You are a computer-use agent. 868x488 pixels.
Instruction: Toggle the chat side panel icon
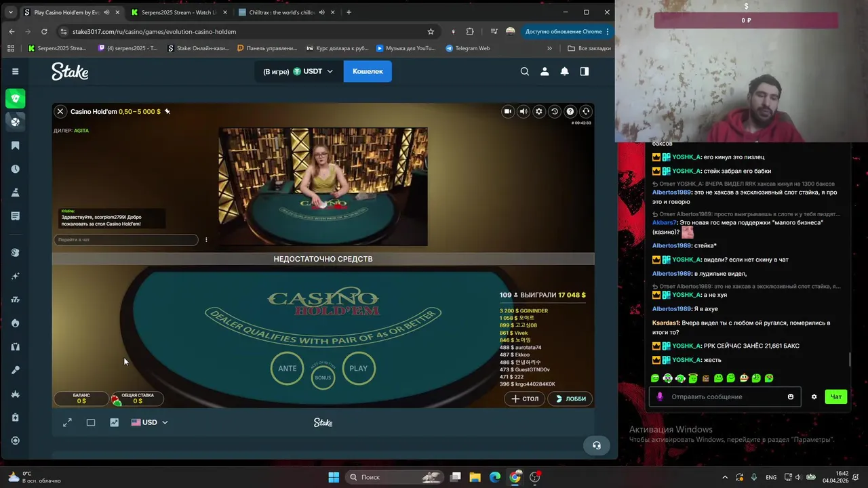585,71
